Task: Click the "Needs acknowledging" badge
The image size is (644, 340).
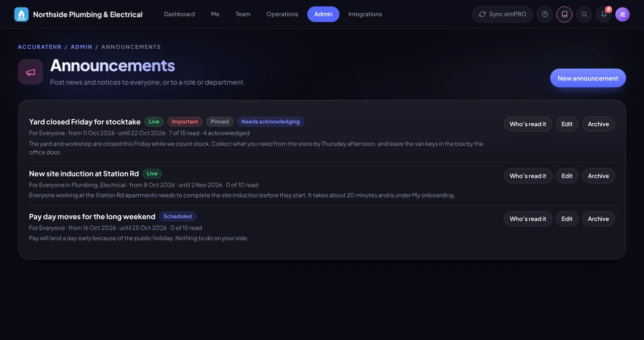Action: 271,122
